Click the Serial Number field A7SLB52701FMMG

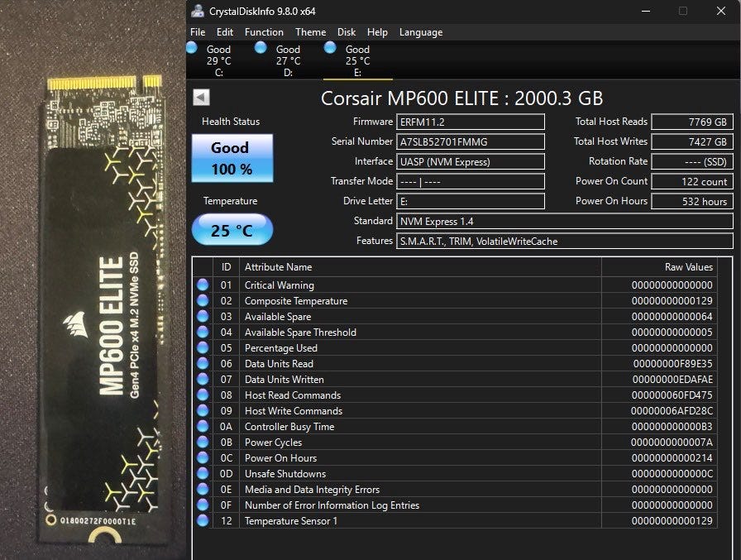[471, 141]
